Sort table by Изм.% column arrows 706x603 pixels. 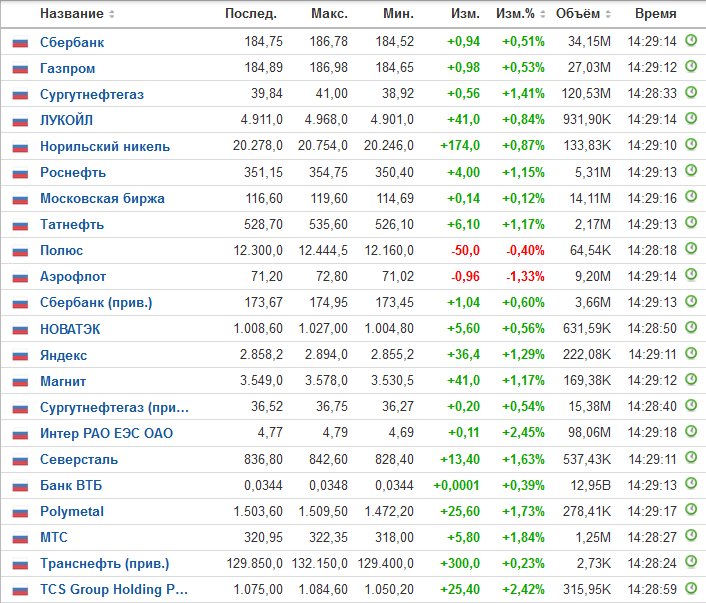pos(543,14)
